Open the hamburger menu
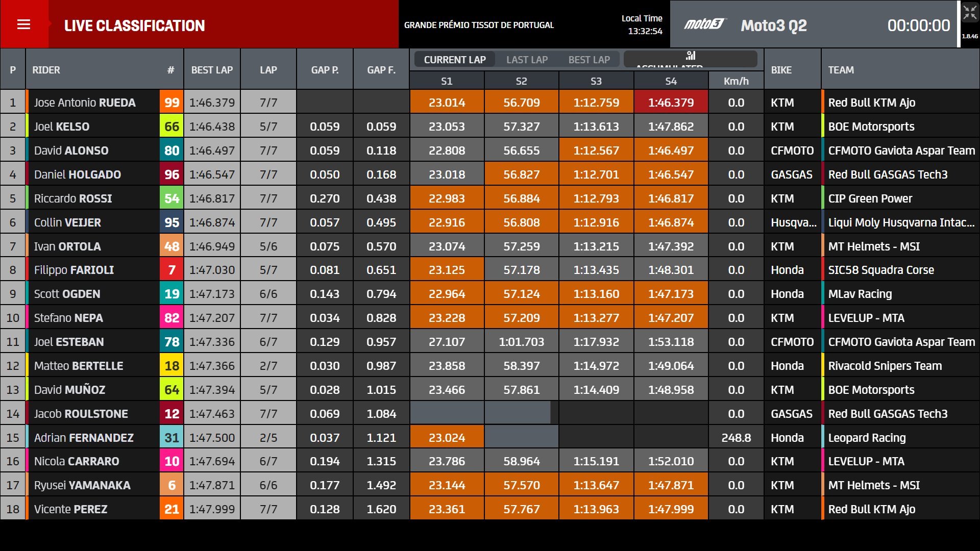 pos(23,24)
